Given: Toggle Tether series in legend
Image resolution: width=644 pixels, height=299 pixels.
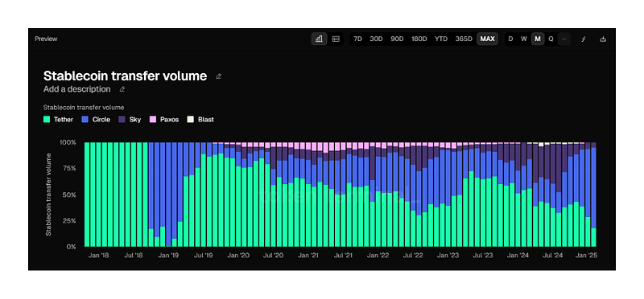Looking at the screenshot, I should [x=58, y=120].
